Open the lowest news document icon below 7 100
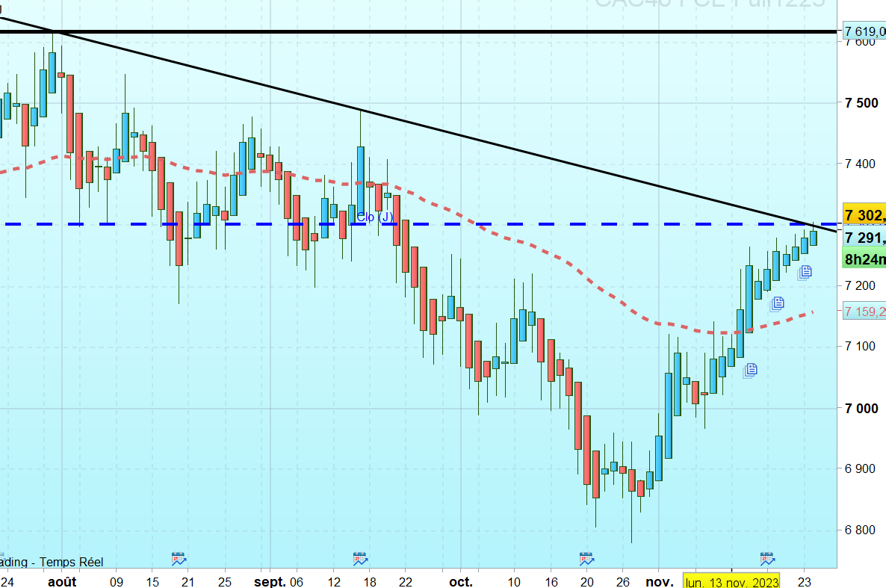Image resolution: width=886 pixels, height=588 pixels. [750, 371]
